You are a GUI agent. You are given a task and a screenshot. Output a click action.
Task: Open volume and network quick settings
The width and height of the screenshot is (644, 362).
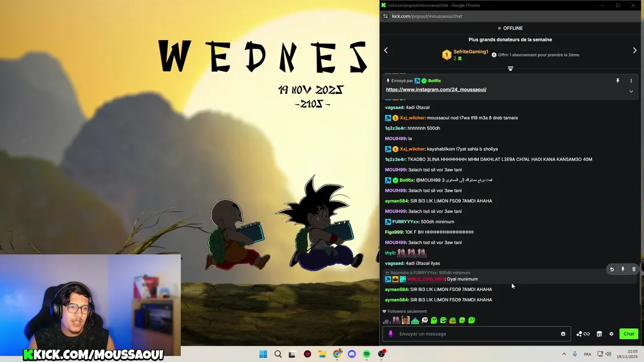coord(604,354)
